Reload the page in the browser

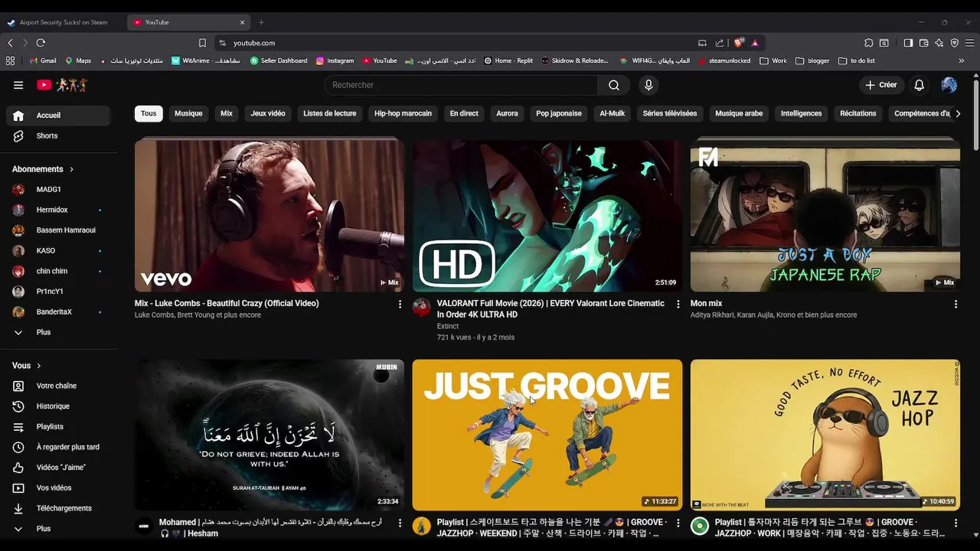pyautogui.click(x=41, y=43)
